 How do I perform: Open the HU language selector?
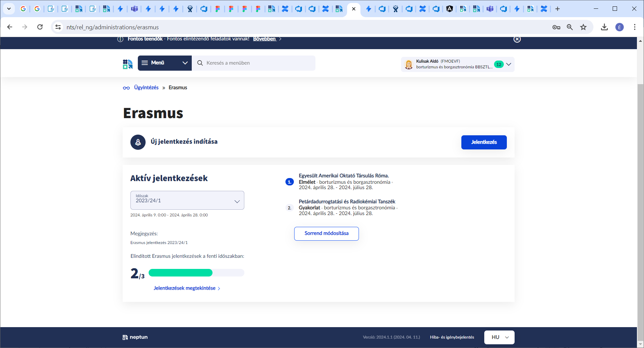point(499,337)
